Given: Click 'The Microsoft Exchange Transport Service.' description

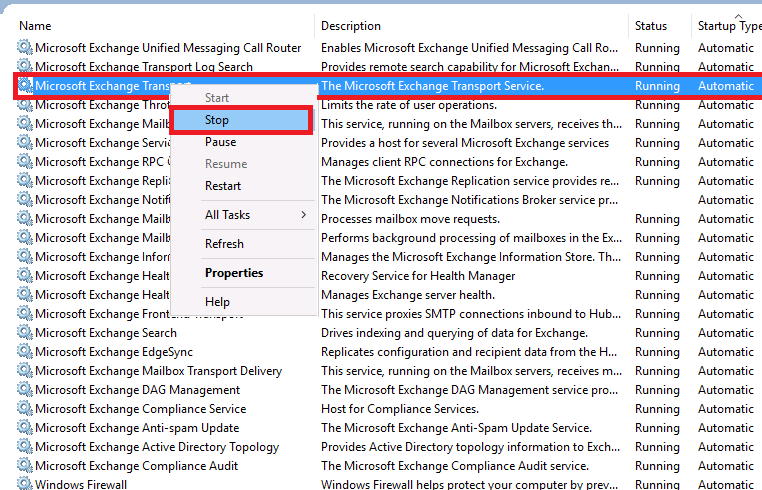Looking at the screenshot, I should pyautogui.click(x=433, y=86).
